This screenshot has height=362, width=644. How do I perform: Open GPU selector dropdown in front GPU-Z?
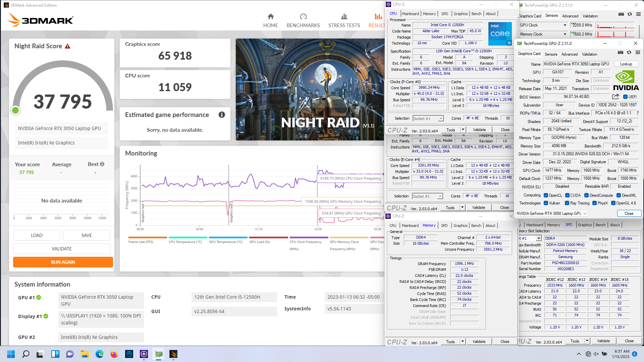pyautogui.click(x=551, y=214)
